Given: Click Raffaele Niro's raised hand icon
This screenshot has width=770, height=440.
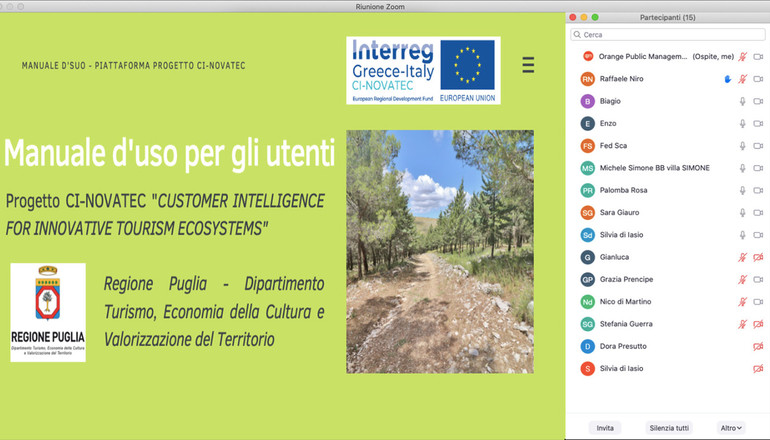Looking at the screenshot, I should click(x=727, y=79).
